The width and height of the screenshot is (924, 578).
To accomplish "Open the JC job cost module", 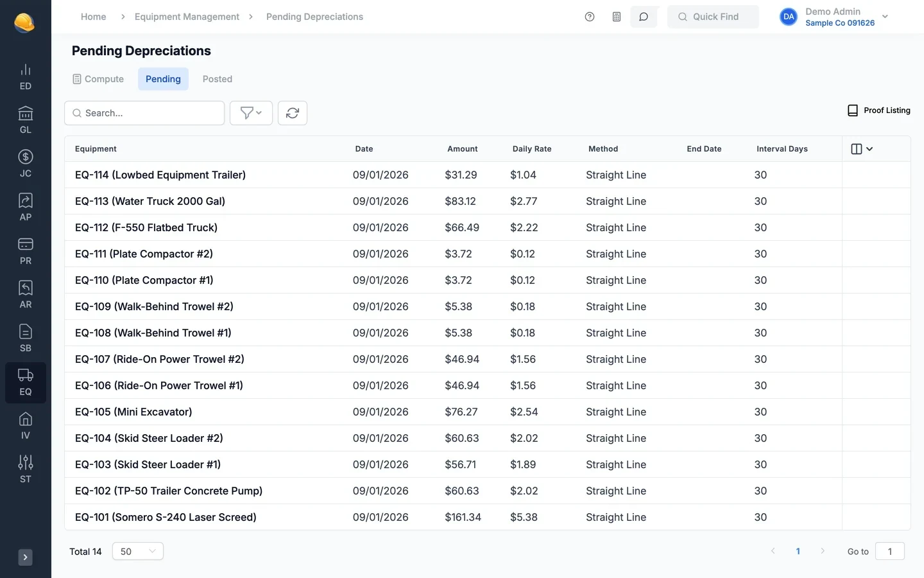I will pyautogui.click(x=26, y=164).
